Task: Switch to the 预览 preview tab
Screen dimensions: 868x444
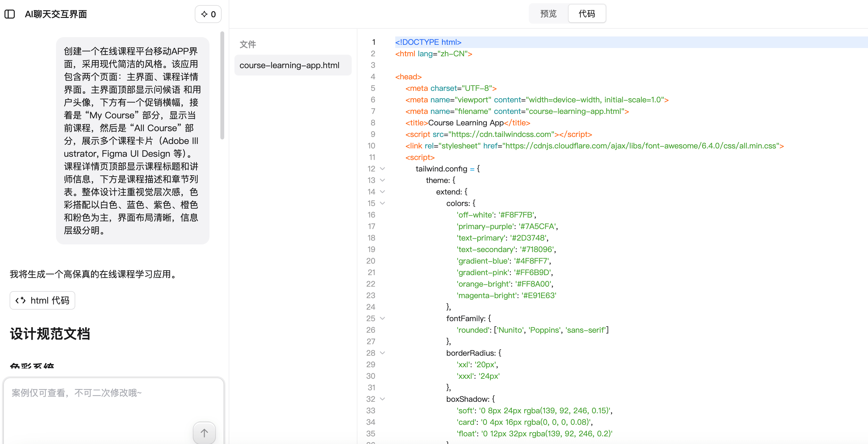Action: coord(548,14)
